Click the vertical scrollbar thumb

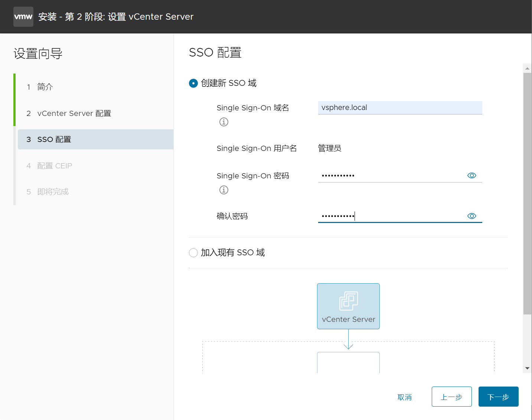[x=527, y=193]
